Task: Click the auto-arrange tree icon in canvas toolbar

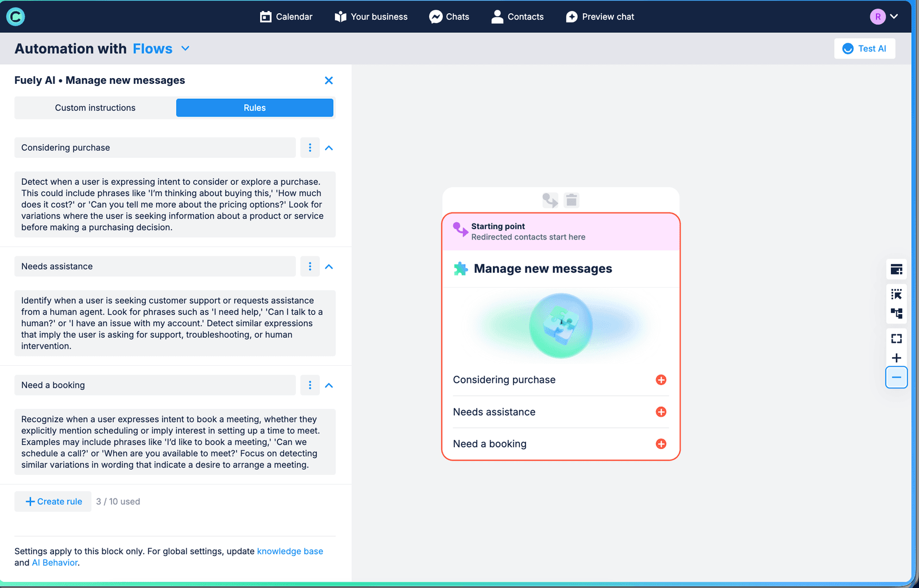Action: (897, 314)
